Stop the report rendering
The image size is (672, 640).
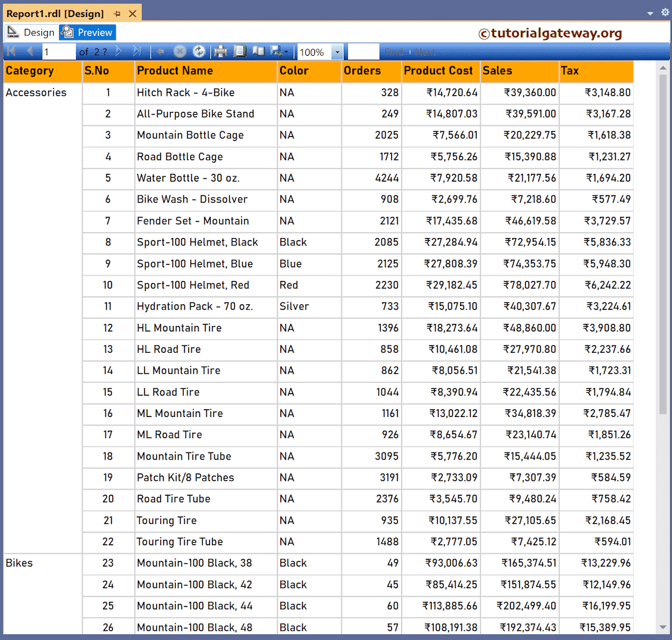click(180, 51)
